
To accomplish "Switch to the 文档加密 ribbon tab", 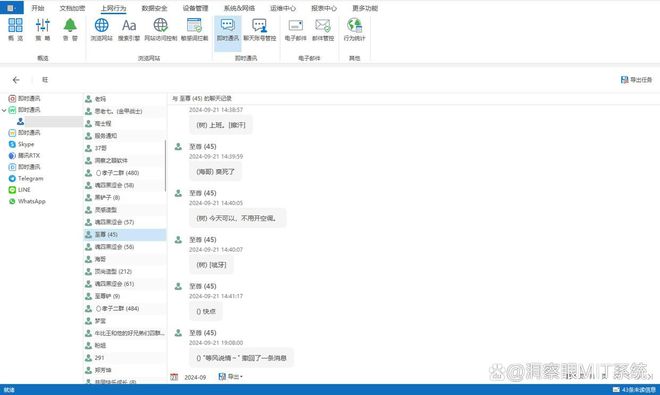I will (x=72, y=8).
